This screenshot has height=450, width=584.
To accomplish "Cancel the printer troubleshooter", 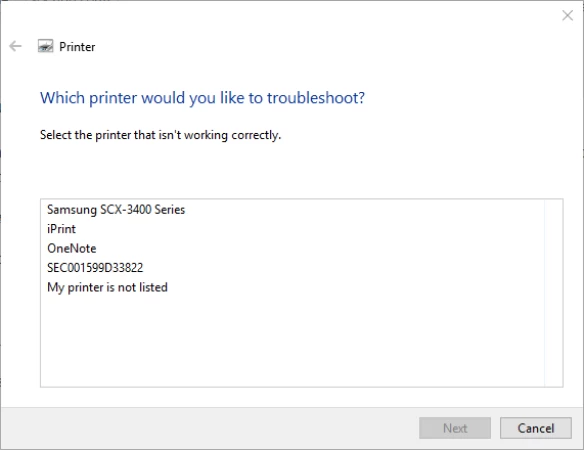I will pos(536,428).
